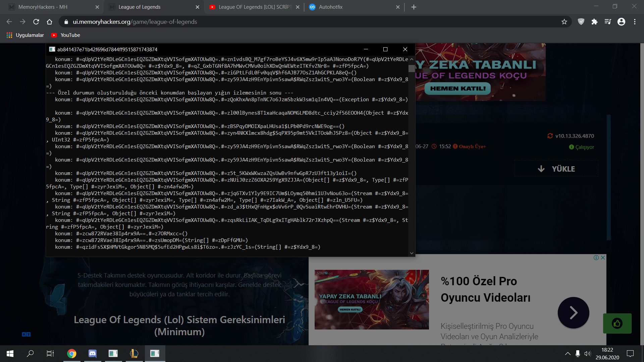
Task: Open a new browser tab
Action: tap(414, 7)
